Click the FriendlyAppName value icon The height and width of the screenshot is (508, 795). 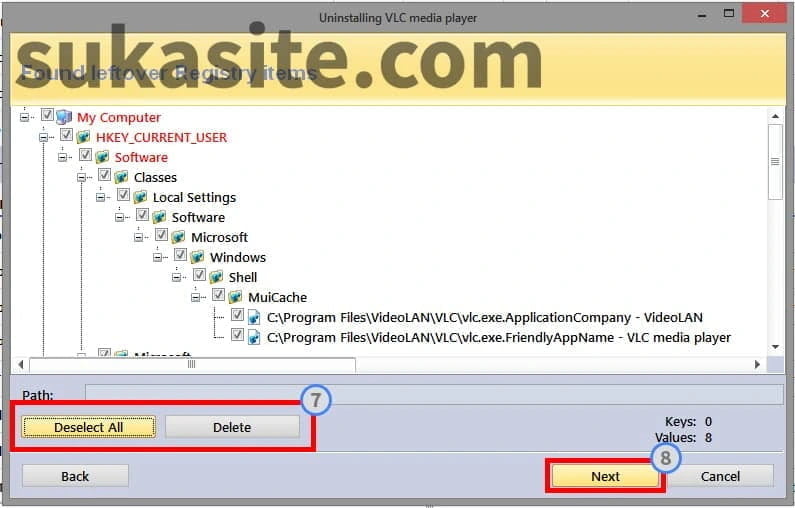[254, 338]
